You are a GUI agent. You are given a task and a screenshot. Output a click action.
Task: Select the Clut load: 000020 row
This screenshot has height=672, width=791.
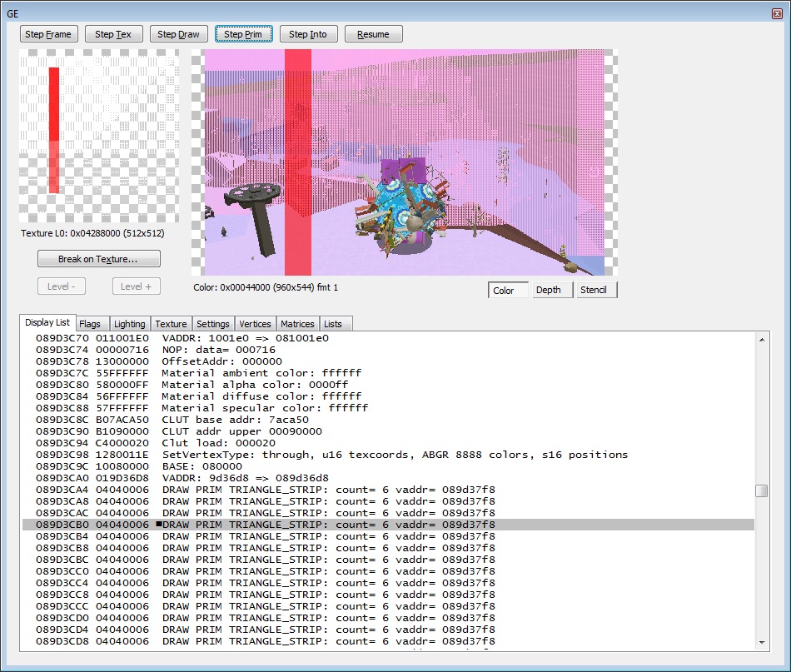coord(389,443)
